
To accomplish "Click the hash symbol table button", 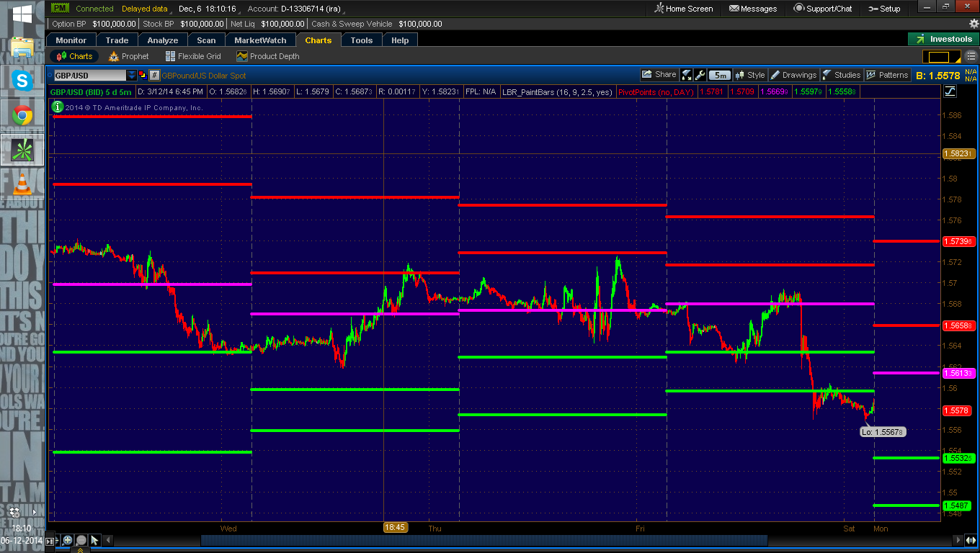I will (x=154, y=75).
